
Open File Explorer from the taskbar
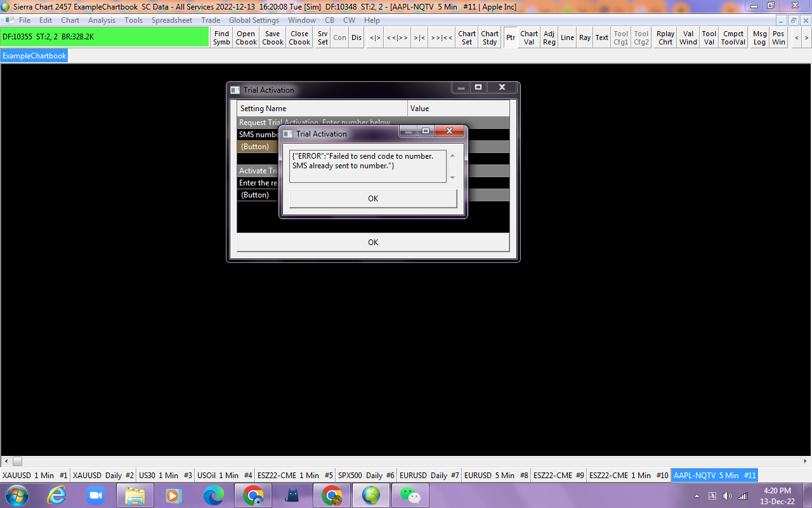pos(135,495)
